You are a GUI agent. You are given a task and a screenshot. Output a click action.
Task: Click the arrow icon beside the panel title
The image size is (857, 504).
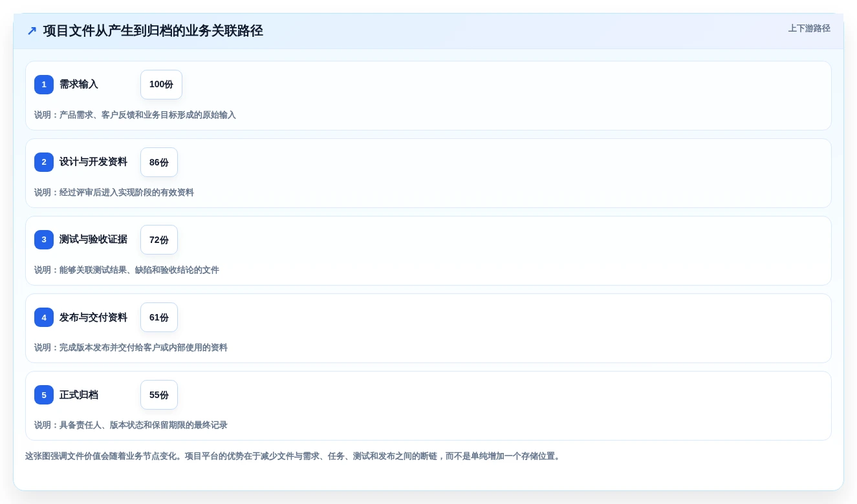pyautogui.click(x=32, y=31)
